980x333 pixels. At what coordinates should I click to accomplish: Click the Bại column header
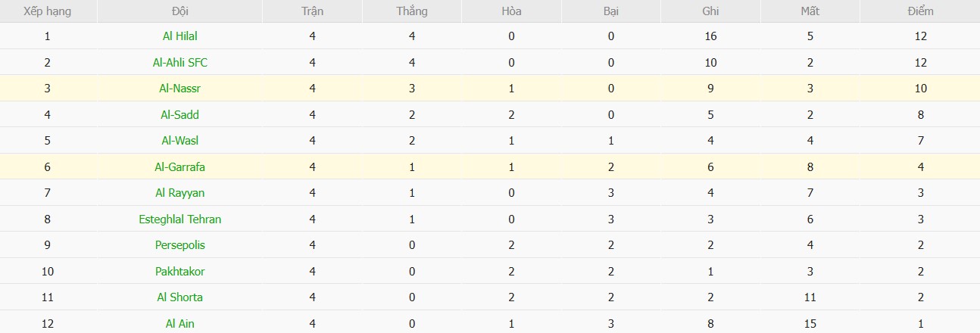tap(610, 11)
